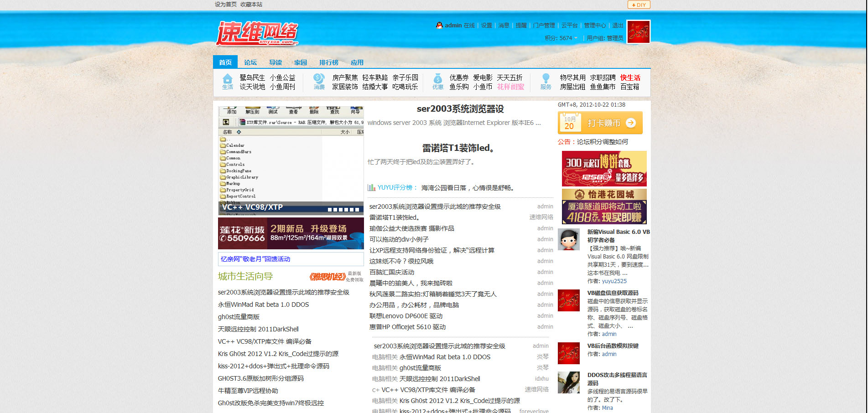Click the YUYU评分榜 bar-chart icon
Image resolution: width=868 pixels, height=413 pixels.
click(x=370, y=187)
